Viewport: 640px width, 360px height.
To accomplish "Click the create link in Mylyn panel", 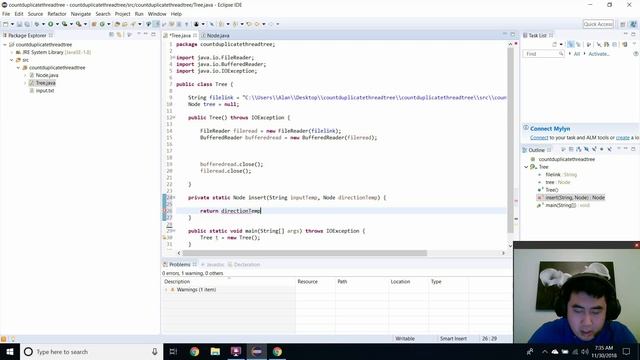I will click(x=623, y=138).
